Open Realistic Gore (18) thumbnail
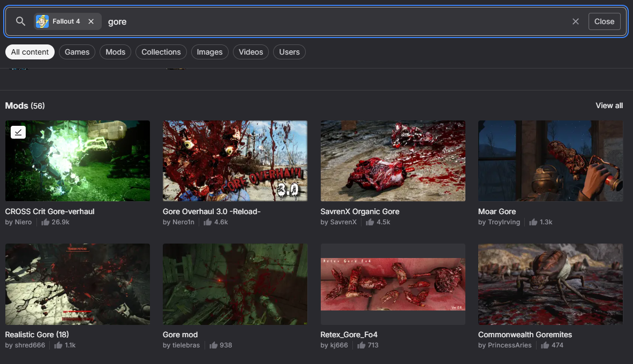The height and width of the screenshot is (364, 633). click(x=78, y=284)
